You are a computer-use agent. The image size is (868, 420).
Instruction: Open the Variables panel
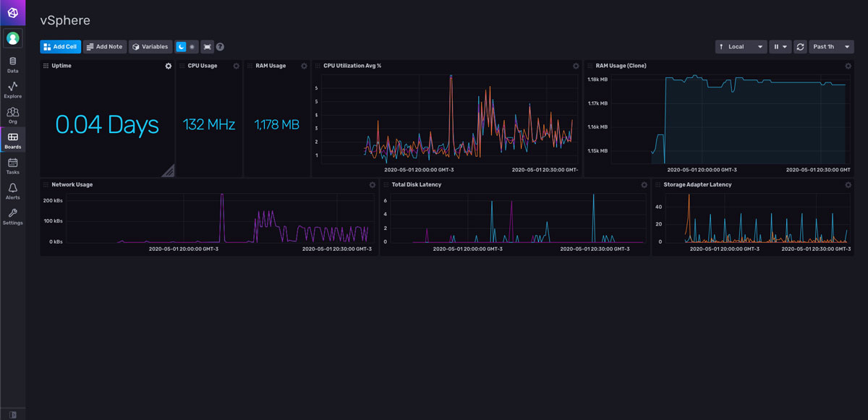(x=150, y=46)
